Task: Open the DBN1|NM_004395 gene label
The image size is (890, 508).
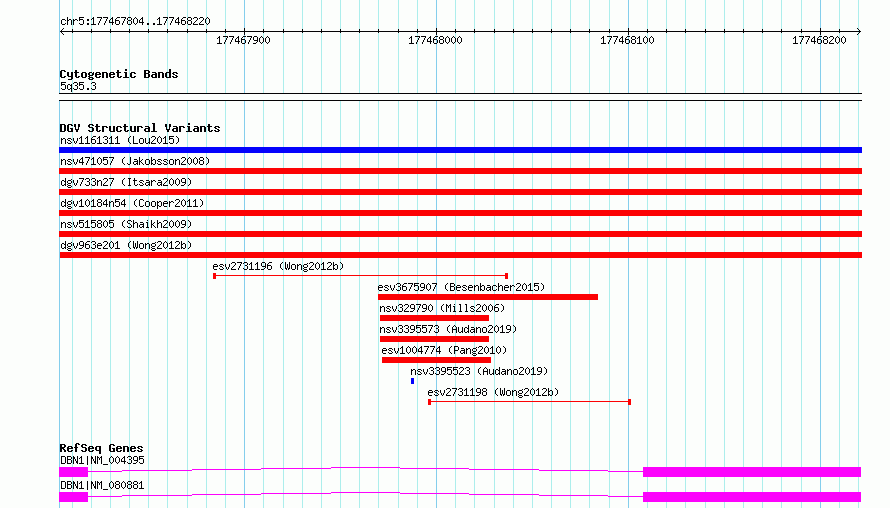Action: (x=102, y=460)
